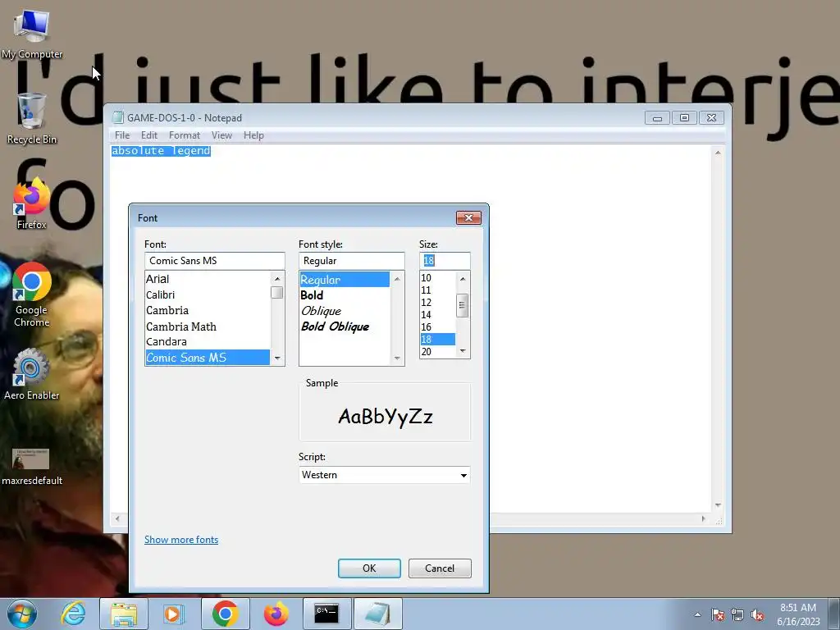This screenshot has height=630, width=840.
Task: Click the Notepad title bar document icon
Action: pyautogui.click(x=117, y=118)
